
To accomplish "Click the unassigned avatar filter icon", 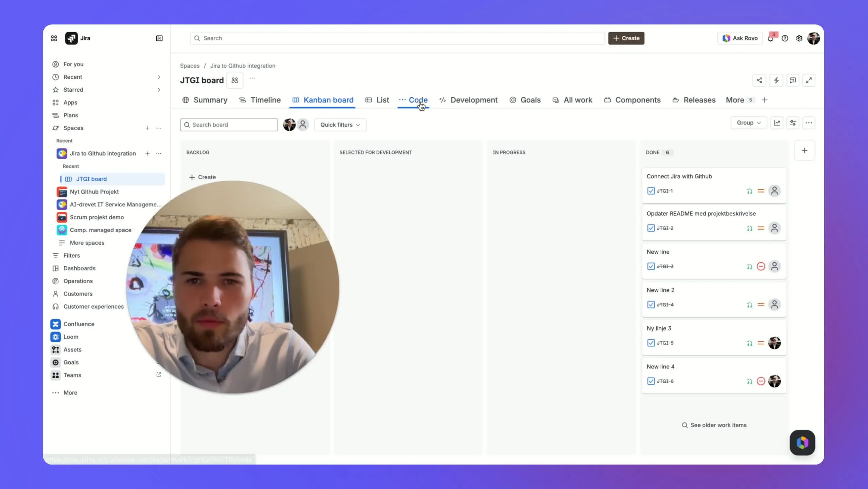I will tap(303, 125).
